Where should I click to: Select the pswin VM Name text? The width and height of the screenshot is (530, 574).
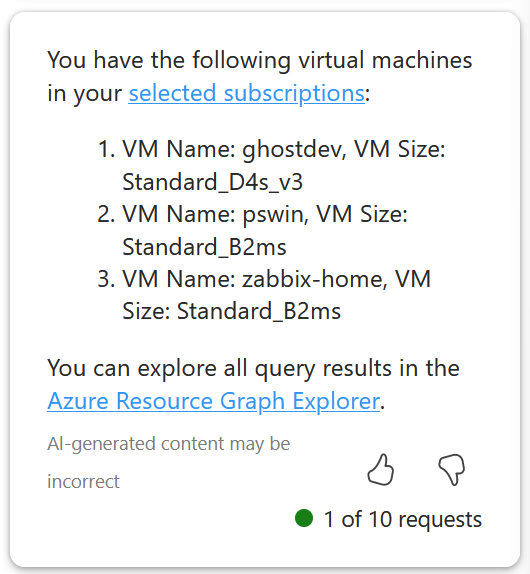click(275, 214)
